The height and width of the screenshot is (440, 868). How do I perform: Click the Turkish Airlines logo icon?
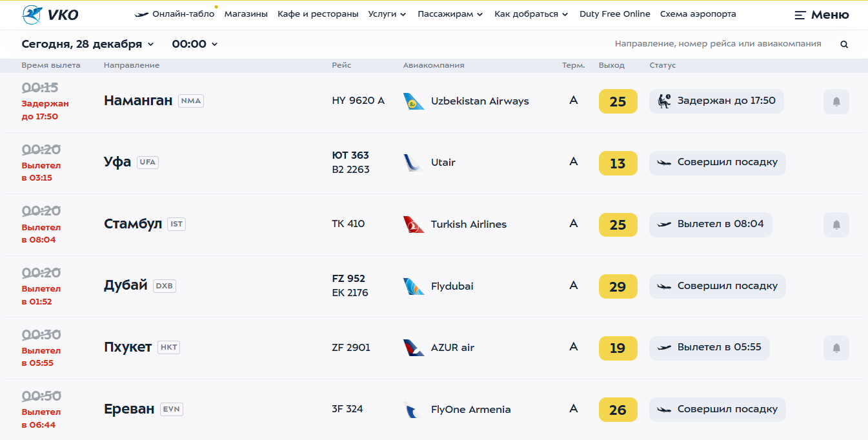coord(414,225)
